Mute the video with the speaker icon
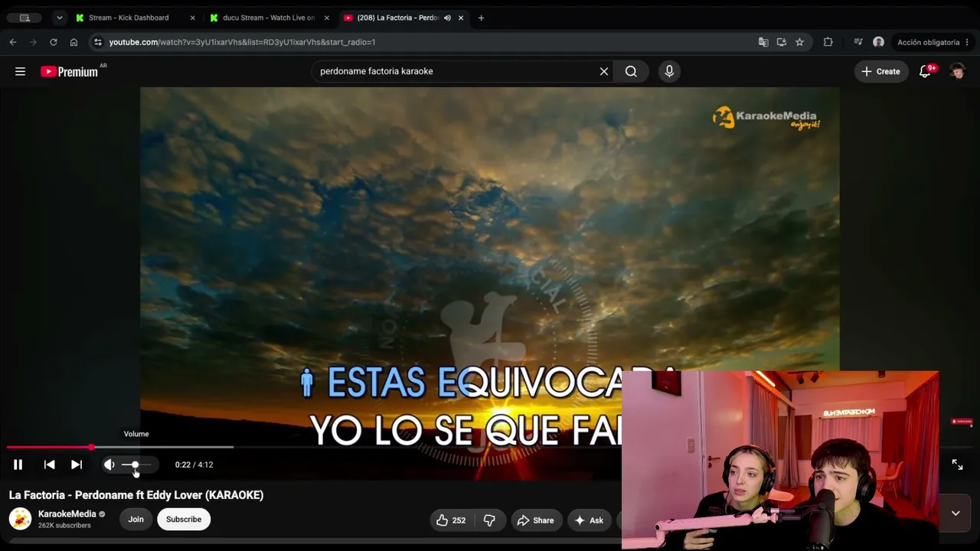The height and width of the screenshot is (551, 980). pyautogui.click(x=109, y=465)
